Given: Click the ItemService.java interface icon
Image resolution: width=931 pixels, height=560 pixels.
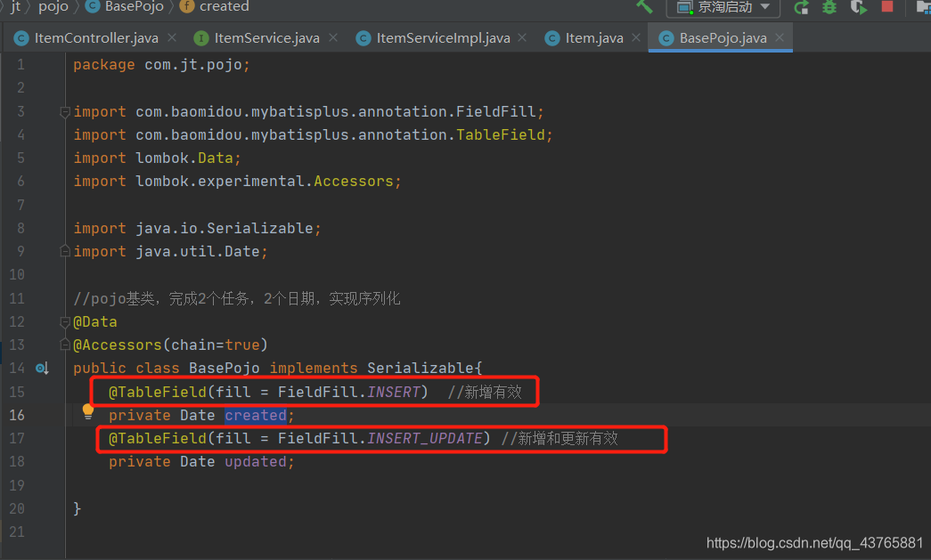Looking at the screenshot, I should [201, 38].
